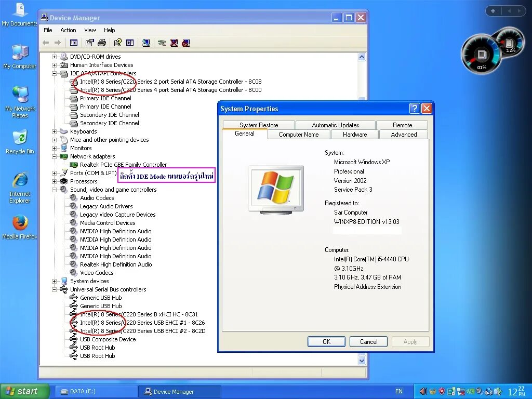
Task: Collapse the Network adapters node
Action: (54, 156)
